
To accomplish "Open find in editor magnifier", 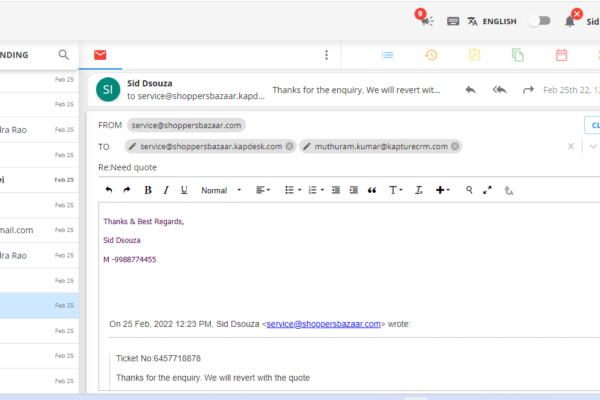I will [469, 190].
